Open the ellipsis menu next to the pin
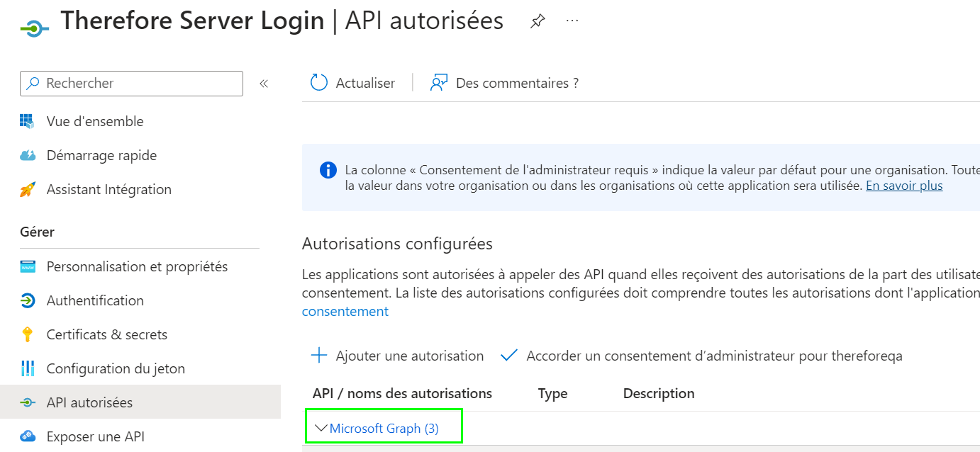Screen dimensions: 980x452 point(572,21)
